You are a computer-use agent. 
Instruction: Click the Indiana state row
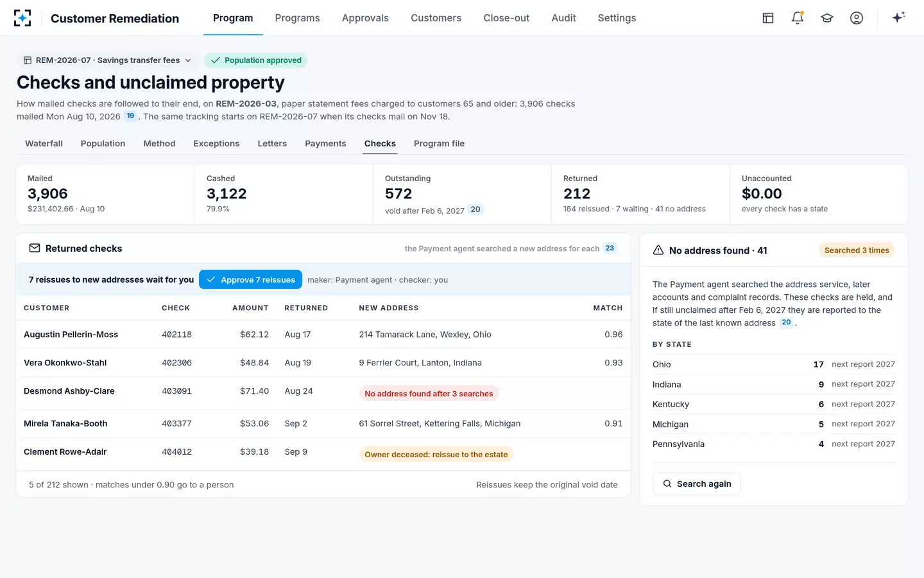pos(774,384)
